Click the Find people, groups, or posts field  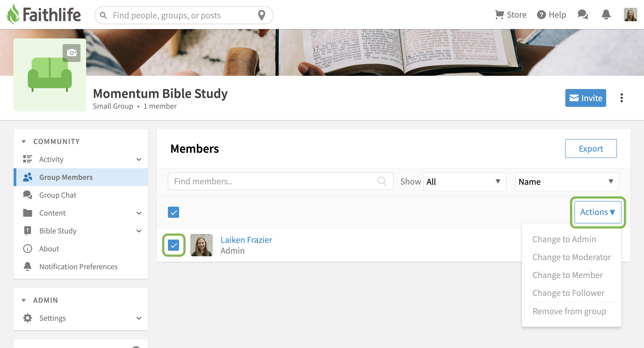click(184, 15)
